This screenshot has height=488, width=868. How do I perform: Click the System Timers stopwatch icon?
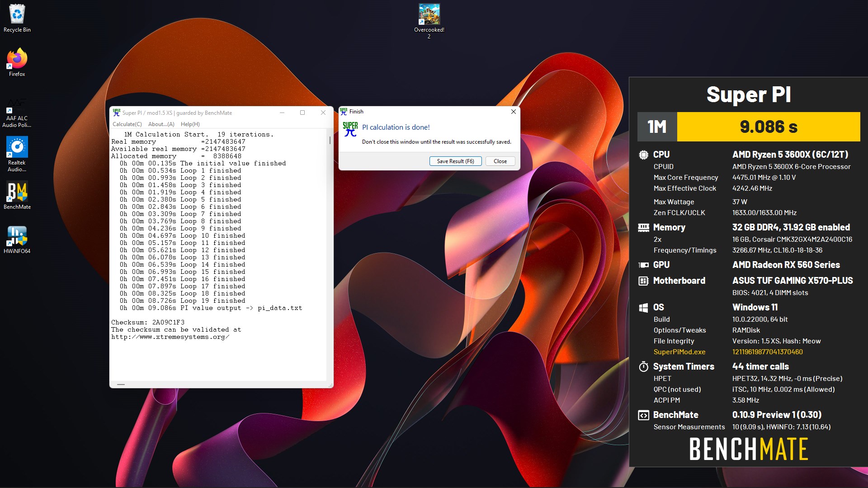(x=643, y=366)
